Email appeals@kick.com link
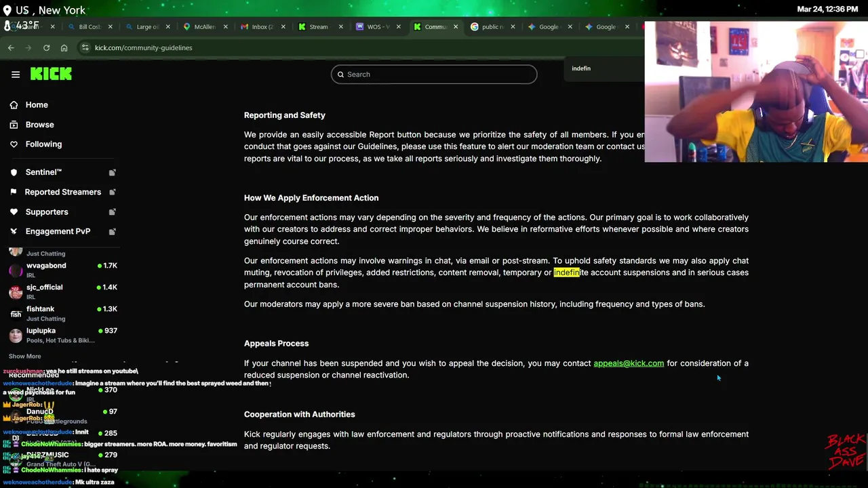Screen dimensions: 868x488 [x=629, y=363]
